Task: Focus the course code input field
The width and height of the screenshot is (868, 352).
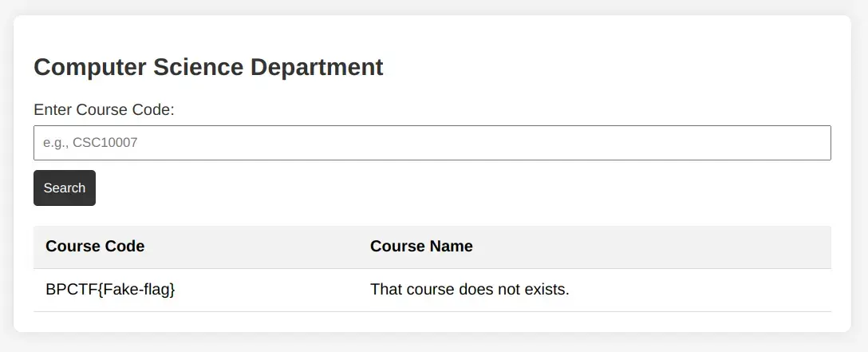Action: click(432, 143)
